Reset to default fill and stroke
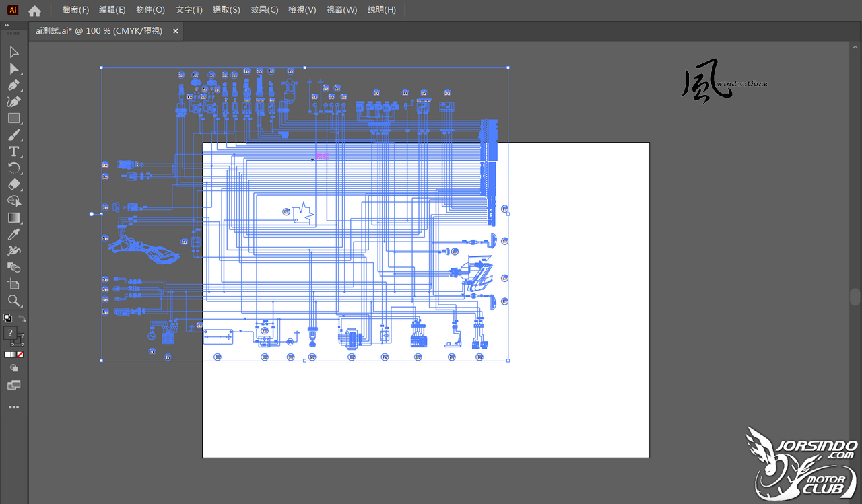 (x=7, y=318)
